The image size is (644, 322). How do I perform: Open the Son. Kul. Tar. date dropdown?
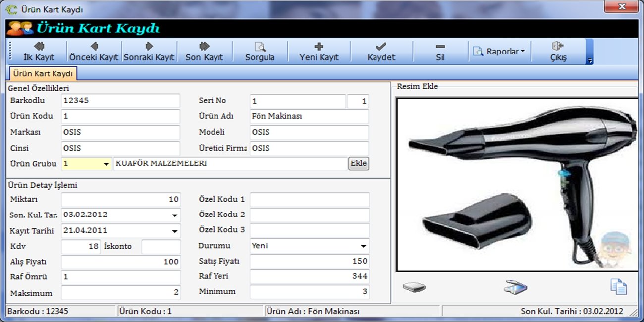click(175, 215)
